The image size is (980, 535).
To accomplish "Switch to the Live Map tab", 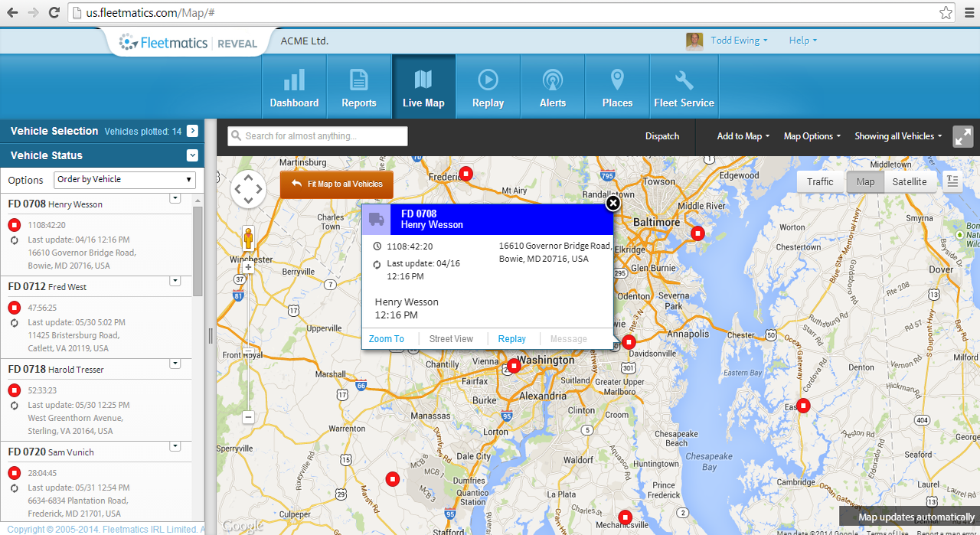I will (423, 86).
